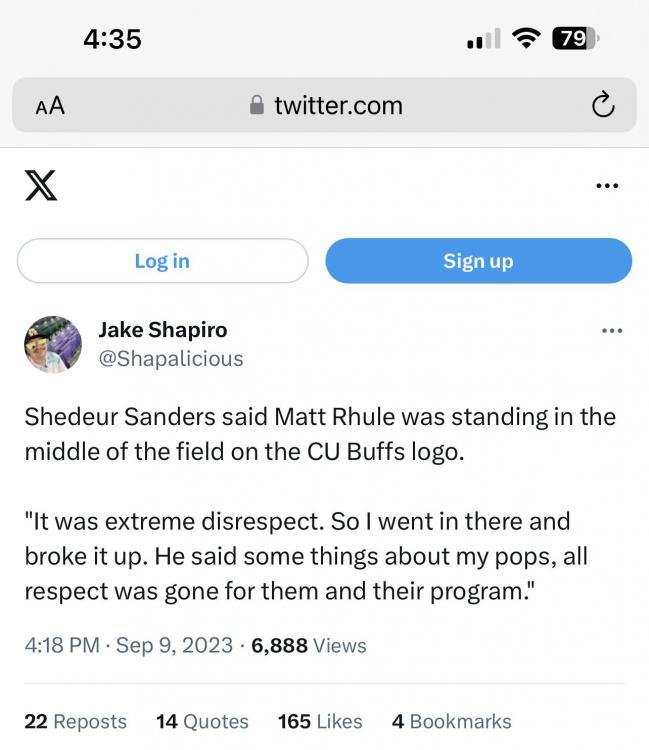Open Jake Shapiro's profile picture
The width and height of the screenshot is (649, 750).
coord(53,345)
